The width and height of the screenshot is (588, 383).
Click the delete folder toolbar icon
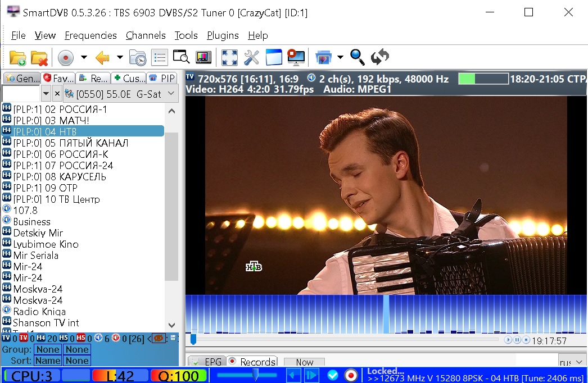tap(39, 58)
